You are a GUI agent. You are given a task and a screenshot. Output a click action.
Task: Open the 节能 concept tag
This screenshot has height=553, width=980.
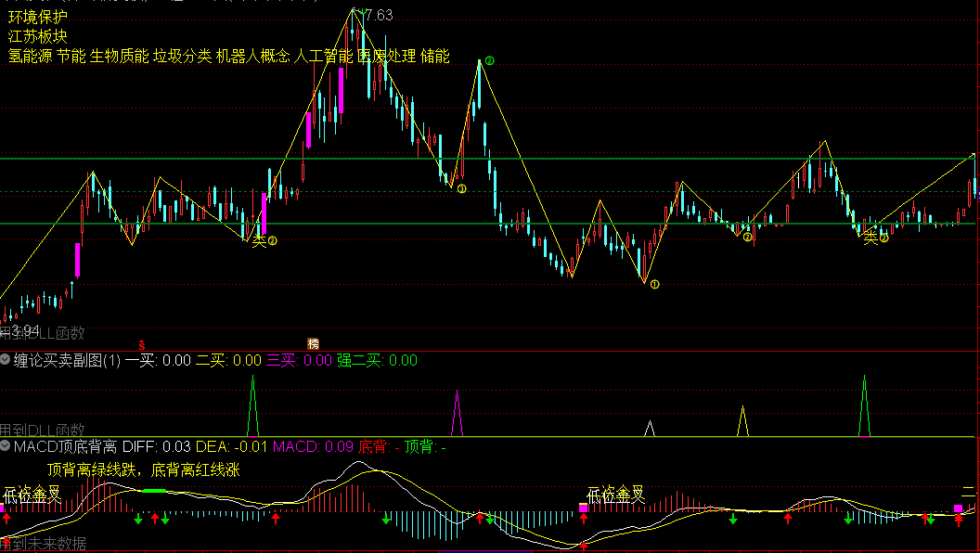(71, 57)
